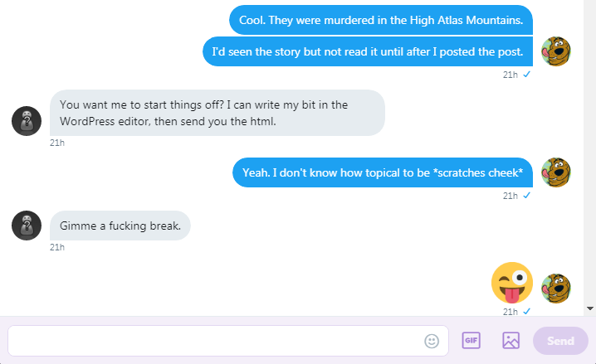Attach a photo with the image icon
Image resolution: width=596 pixels, height=364 pixels.
(511, 341)
